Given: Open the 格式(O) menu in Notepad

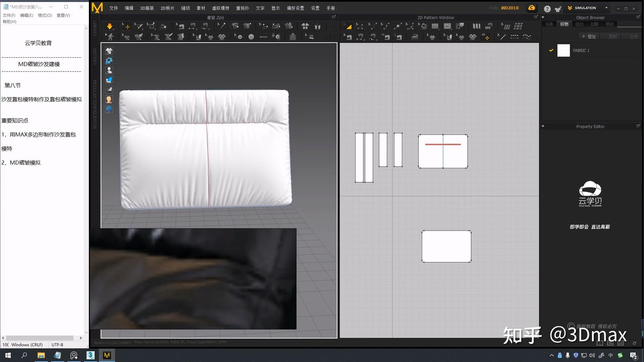Looking at the screenshot, I should click(45, 15).
